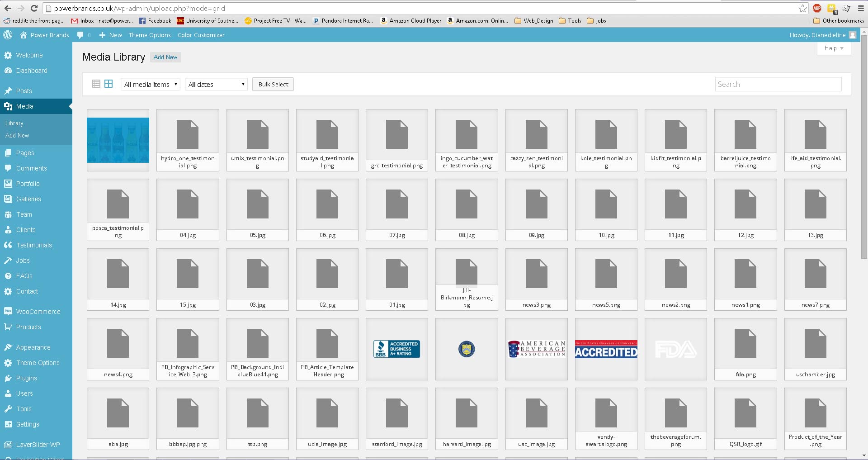Open the Other bookmarks folder
This screenshot has height=460, width=868.
839,20
